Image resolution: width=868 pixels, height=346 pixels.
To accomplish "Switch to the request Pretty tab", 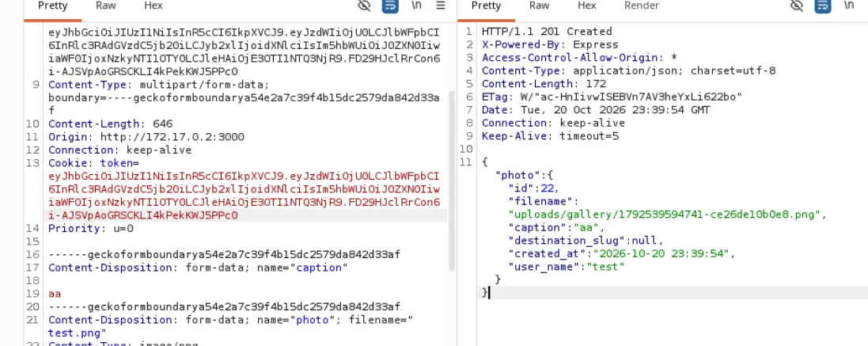I will point(52,6).
